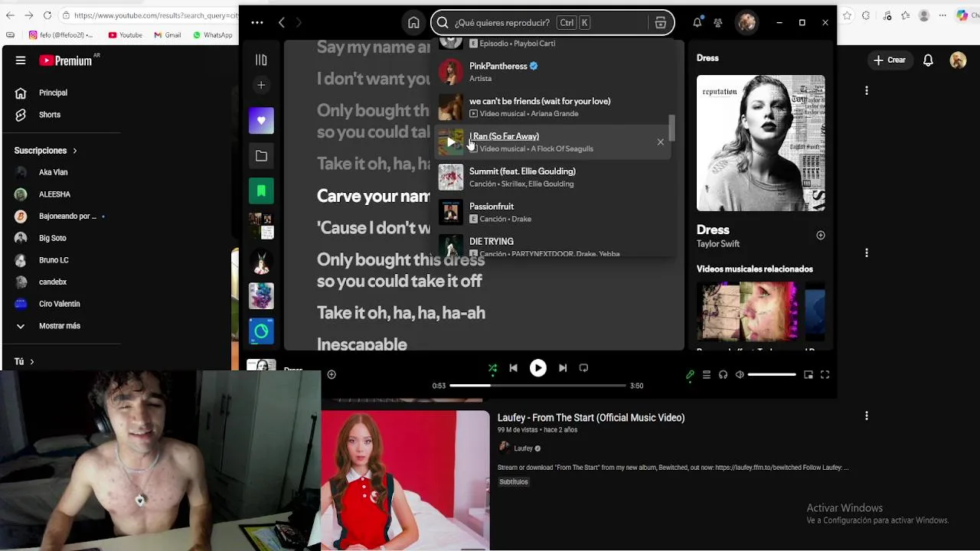Viewport: 980px width, 551px height.
Task: Add Dress to Liked Songs in player bar
Action: (x=332, y=374)
